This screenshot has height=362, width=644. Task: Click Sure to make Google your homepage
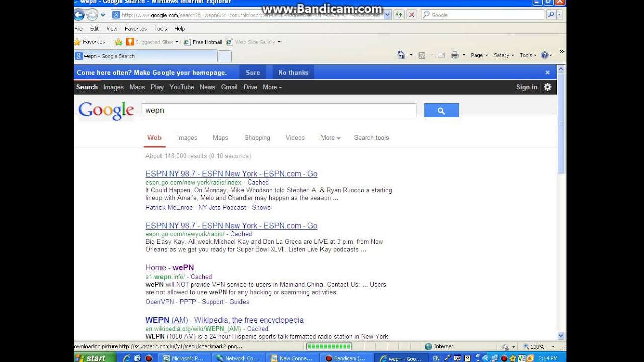pos(253,73)
